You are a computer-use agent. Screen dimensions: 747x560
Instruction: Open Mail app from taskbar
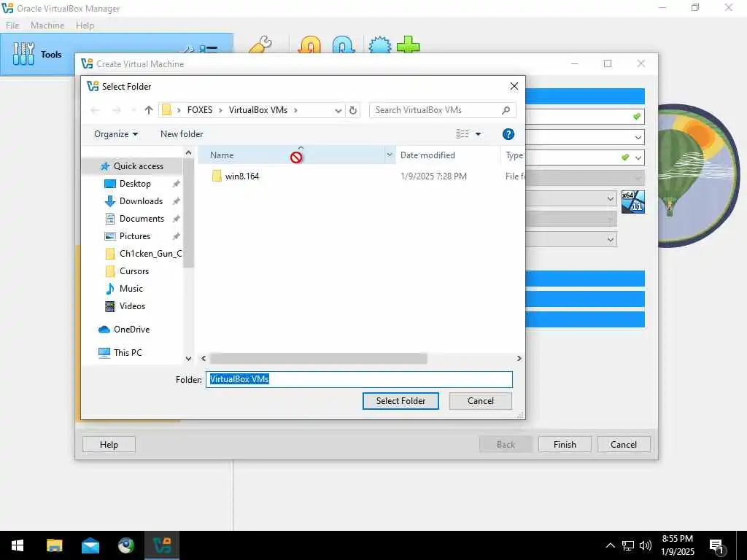tap(90, 545)
